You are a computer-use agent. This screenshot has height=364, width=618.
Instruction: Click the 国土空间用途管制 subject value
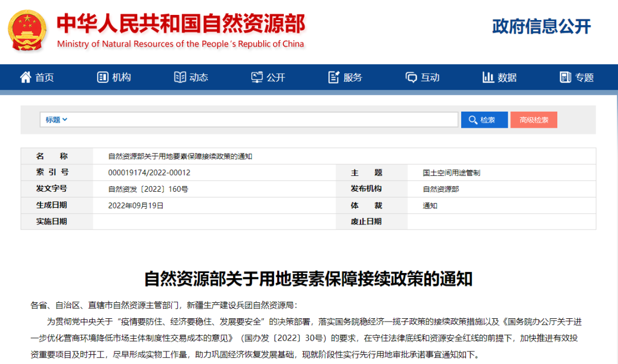click(x=451, y=172)
